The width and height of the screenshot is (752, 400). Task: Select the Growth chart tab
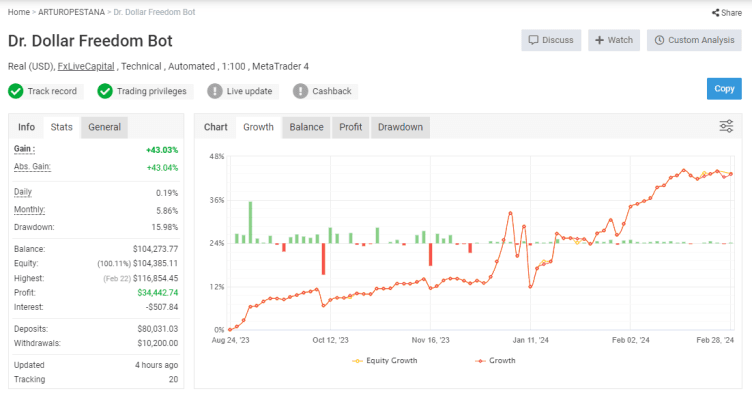click(258, 127)
